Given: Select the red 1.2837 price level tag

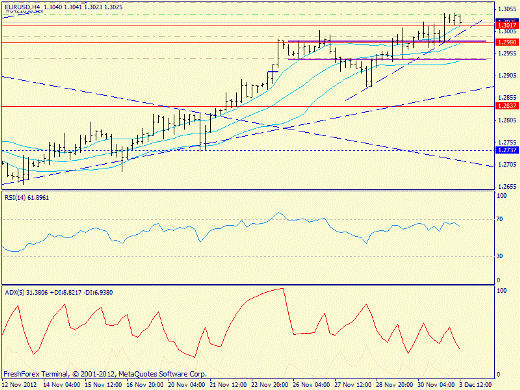Looking at the screenshot, I should [507, 106].
